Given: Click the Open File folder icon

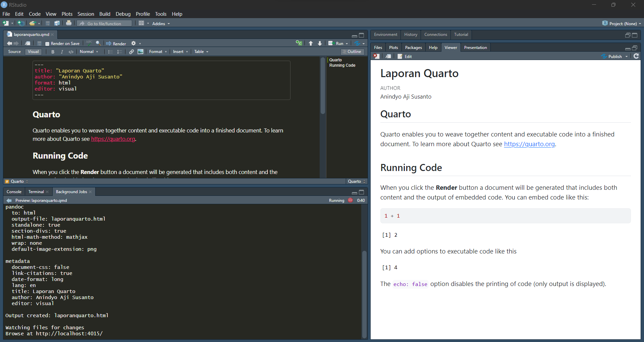Looking at the screenshot, I should [x=32, y=23].
